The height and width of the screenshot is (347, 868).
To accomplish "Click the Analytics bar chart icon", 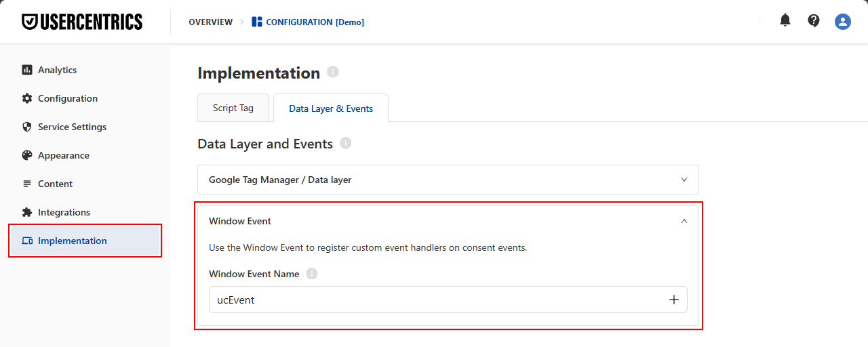I will pyautogui.click(x=27, y=70).
